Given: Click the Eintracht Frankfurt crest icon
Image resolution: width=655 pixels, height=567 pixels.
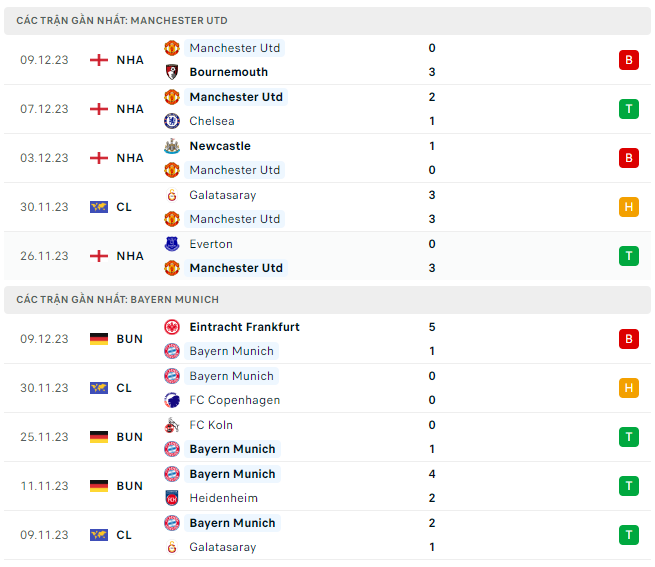Looking at the screenshot, I should [x=172, y=327].
